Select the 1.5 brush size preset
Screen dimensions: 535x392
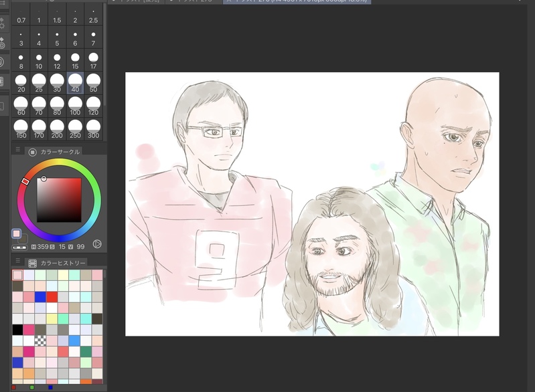tap(57, 15)
